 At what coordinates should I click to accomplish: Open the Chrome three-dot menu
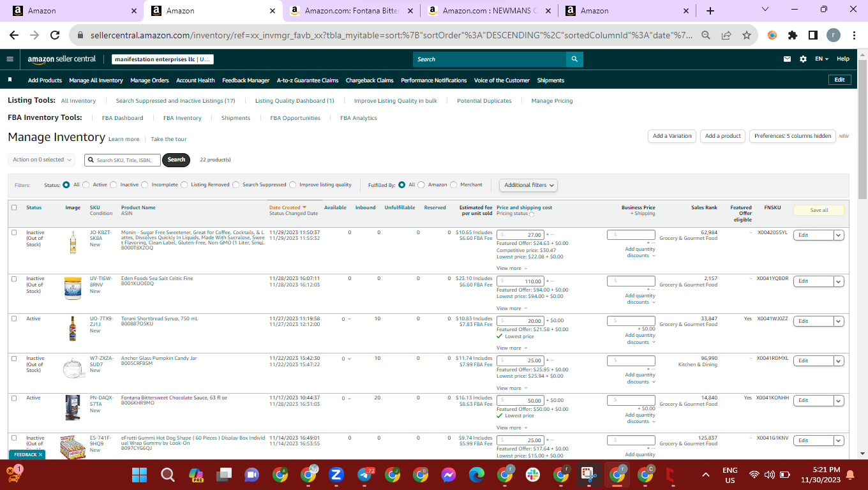point(854,36)
